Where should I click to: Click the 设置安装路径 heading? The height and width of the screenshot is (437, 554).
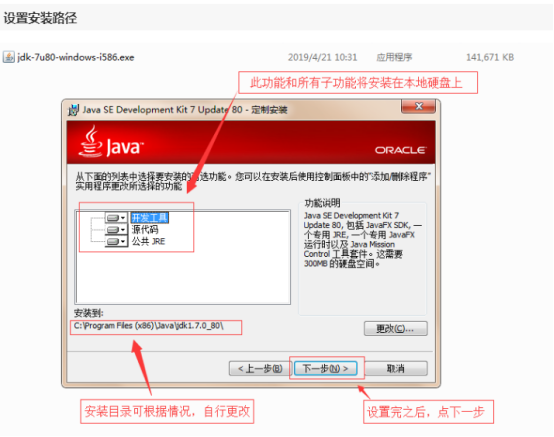pos(40,18)
